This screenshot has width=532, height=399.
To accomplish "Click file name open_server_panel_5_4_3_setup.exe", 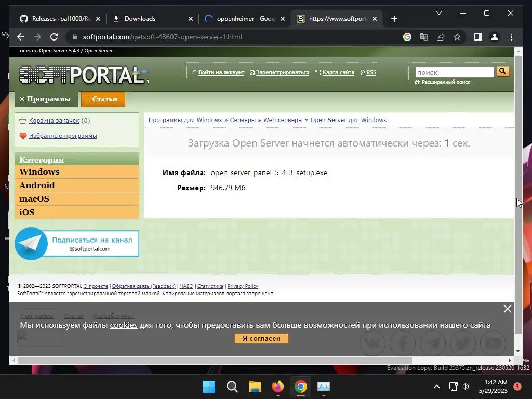I will tap(269, 172).
